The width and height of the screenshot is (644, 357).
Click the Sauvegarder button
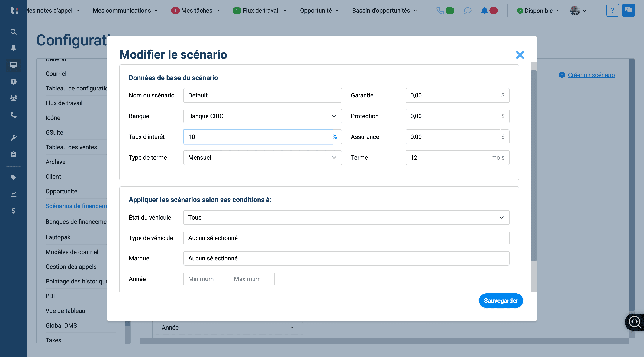coord(501,300)
